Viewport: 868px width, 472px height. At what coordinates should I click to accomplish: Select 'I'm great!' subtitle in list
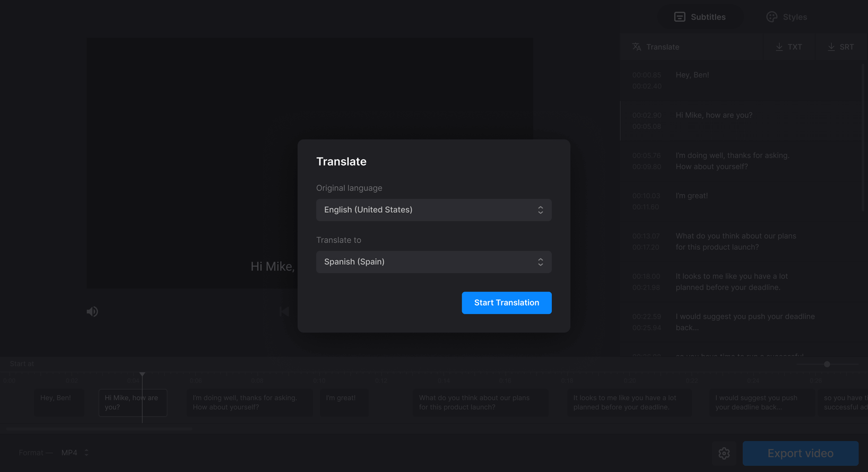click(x=691, y=196)
